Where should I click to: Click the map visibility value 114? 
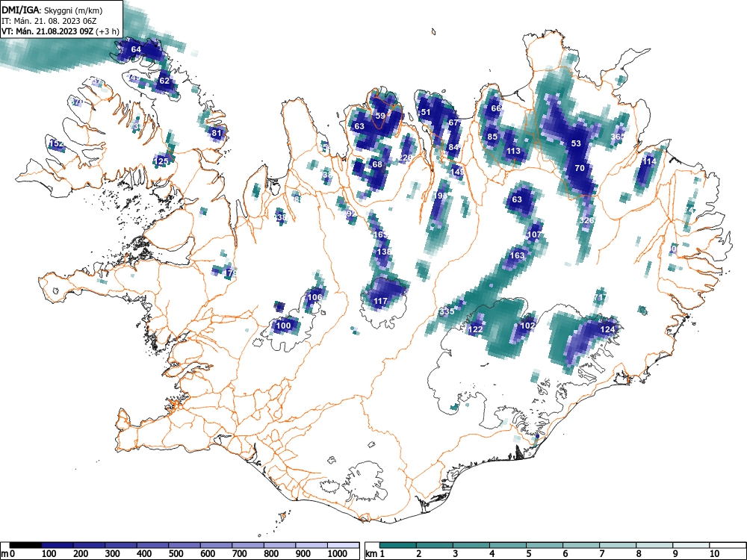click(649, 161)
